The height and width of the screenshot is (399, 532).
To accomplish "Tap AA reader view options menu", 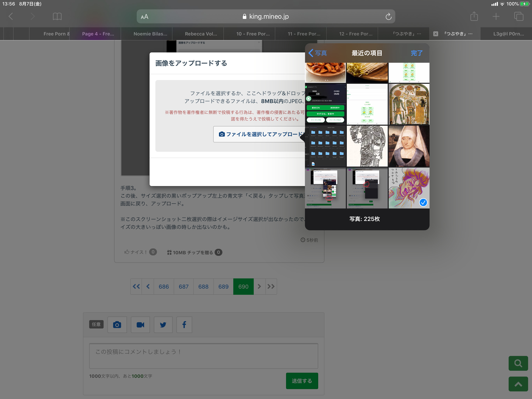I will point(144,17).
